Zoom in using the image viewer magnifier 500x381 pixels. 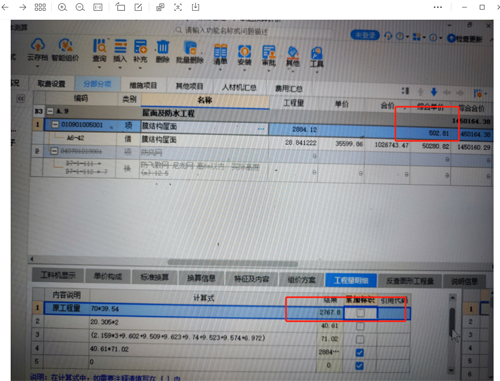[x=62, y=7]
